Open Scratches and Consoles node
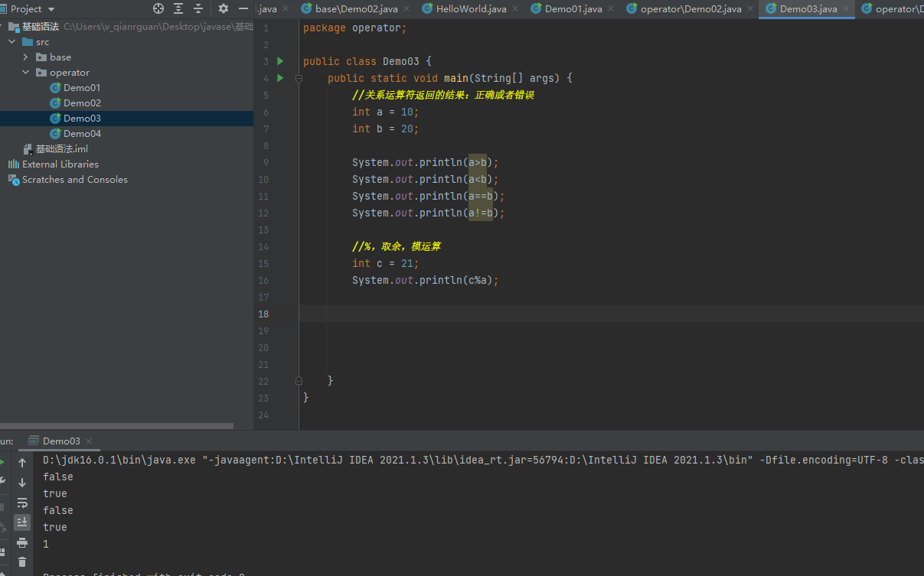Screen dimensions: 924x576 (x=74, y=180)
